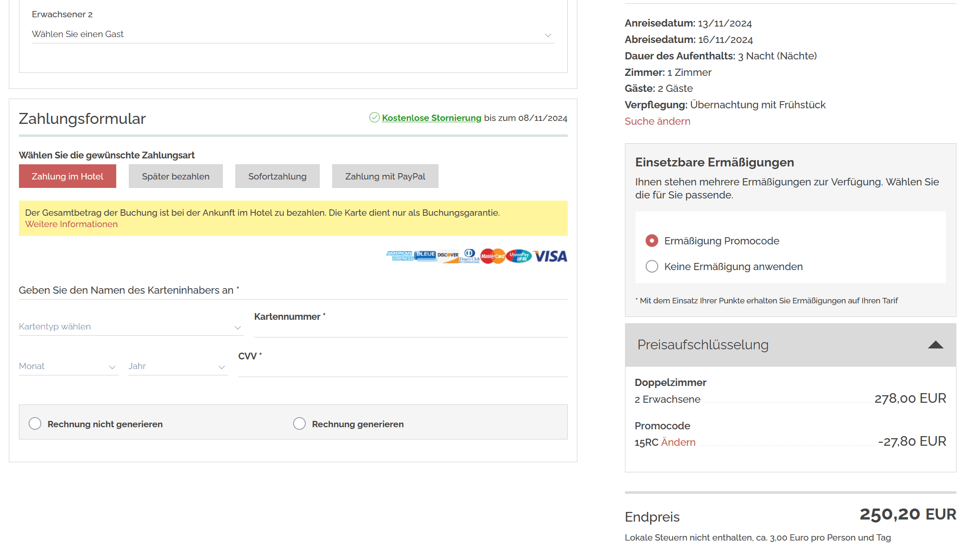
Task: Click the UnionPay card logo
Action: [x=519, y=256]
